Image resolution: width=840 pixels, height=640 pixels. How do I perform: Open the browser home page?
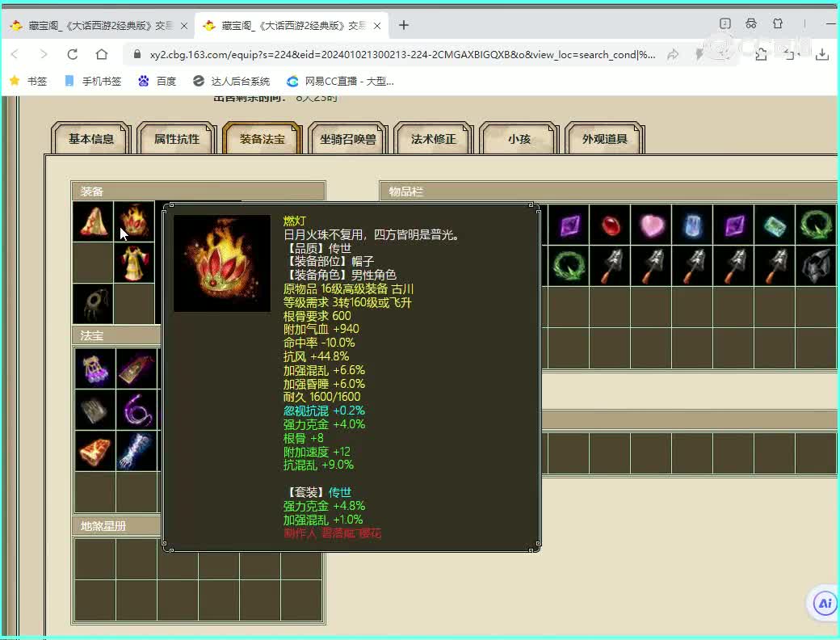[101, 54]
